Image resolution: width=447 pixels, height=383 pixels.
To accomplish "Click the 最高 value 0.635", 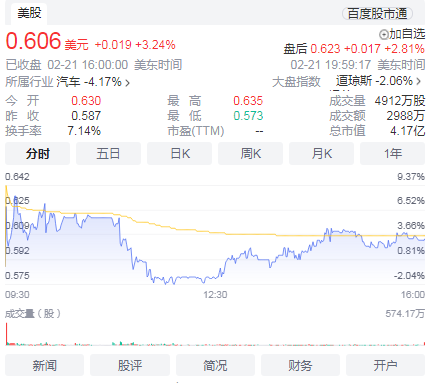I will click(248, 101).
